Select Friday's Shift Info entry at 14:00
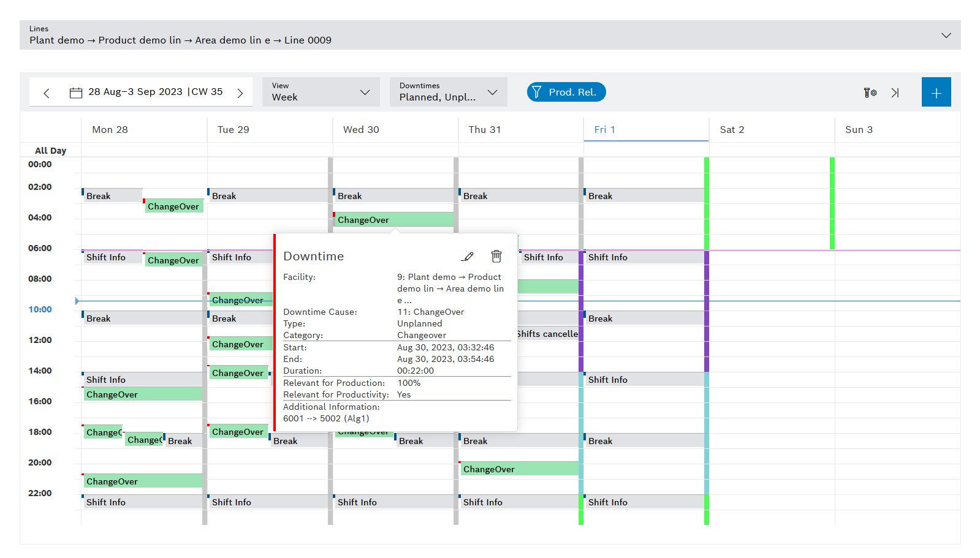980x558 pixels. click(644, 380)
